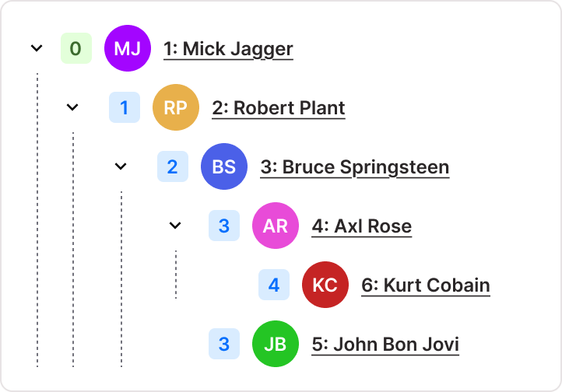
Task: Click the blue BS avatar icon
Action: (224, 166)
